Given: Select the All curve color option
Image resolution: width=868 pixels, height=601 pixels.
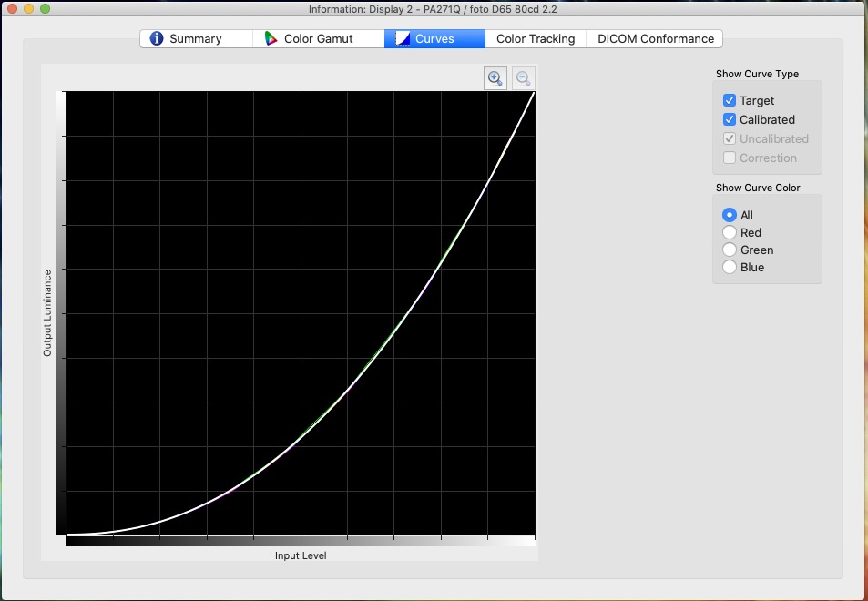Looking at the screenshot, I should coord(730,216).
